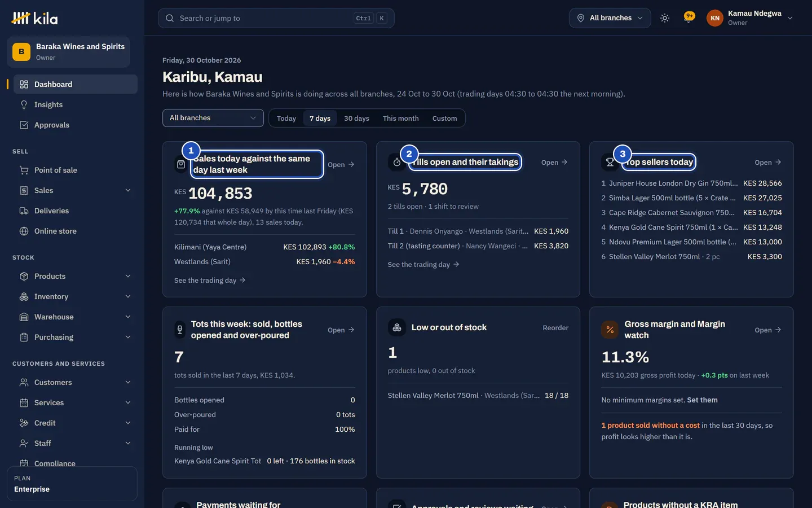Image resolution: width=812 pixels, height=508 pixels.
Task: Click the Inventory cubes icon
Action: 24,296
